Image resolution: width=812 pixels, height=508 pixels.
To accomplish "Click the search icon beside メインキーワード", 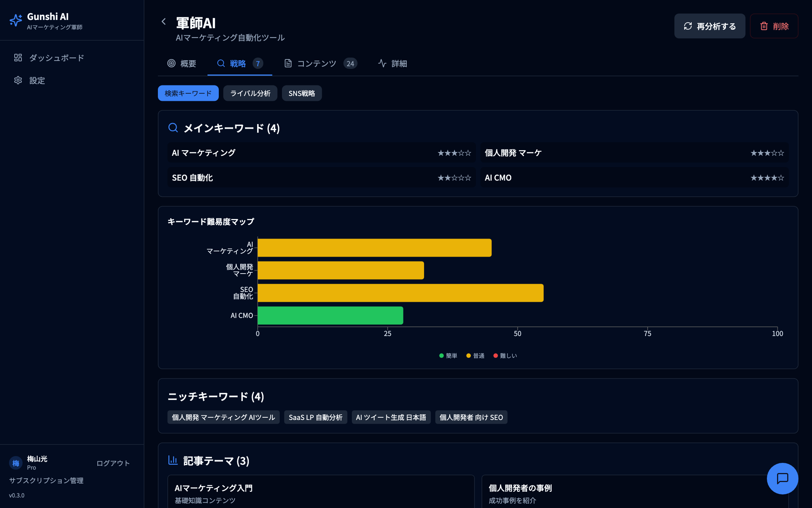I will tap(173, 128).
